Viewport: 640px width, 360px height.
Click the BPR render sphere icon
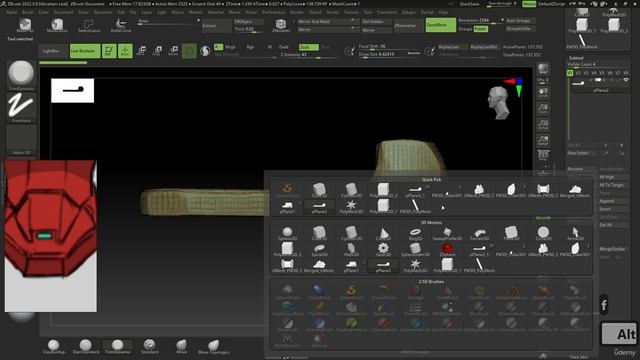(x=543, y=69)
